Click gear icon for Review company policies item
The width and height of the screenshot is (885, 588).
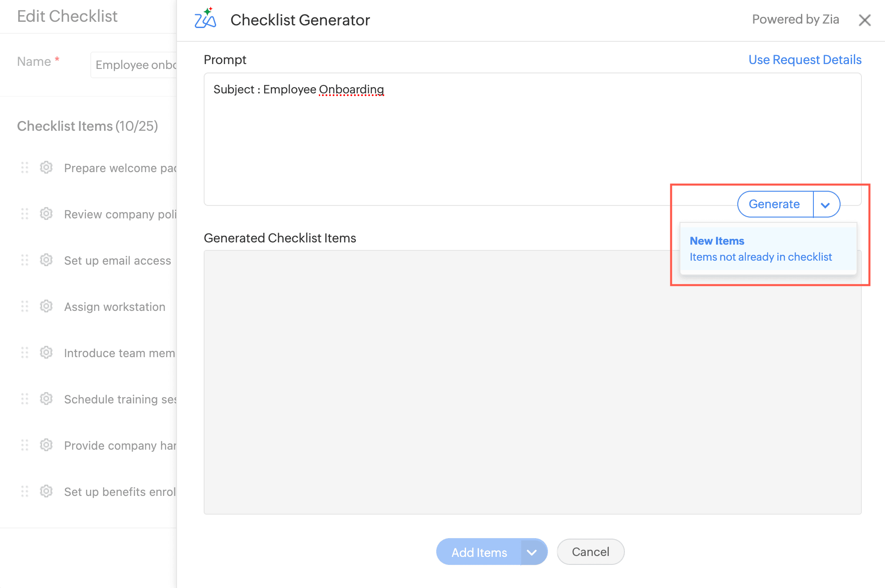(x=46, y=214)
